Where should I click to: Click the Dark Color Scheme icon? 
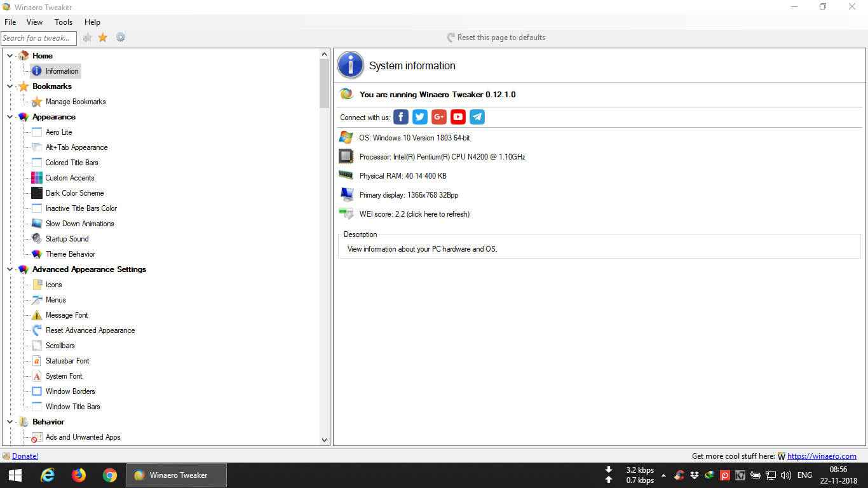(x=37, y=193)
